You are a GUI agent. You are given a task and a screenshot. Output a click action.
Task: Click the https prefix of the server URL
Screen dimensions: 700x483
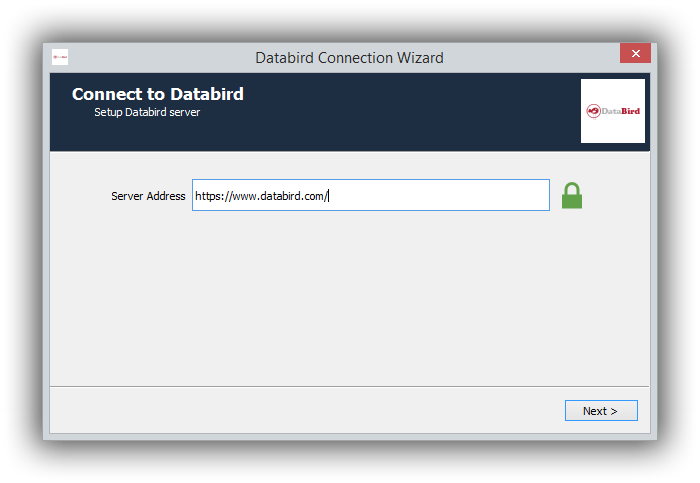210,196
